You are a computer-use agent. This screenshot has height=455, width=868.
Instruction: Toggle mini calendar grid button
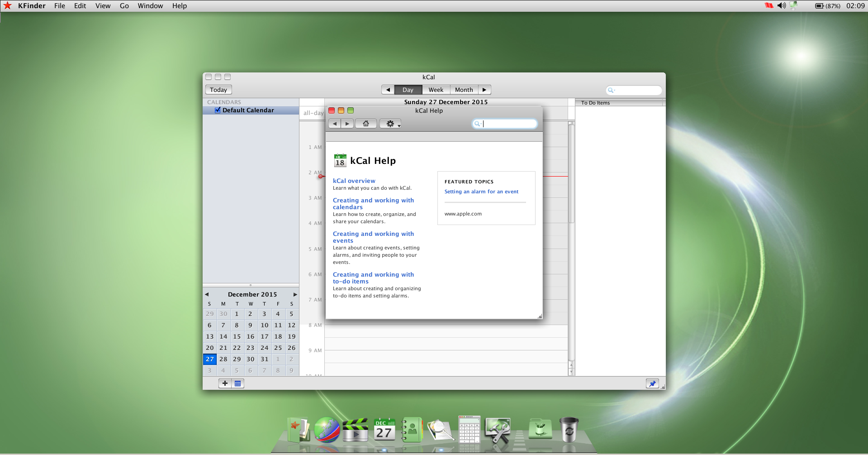click(238, 383)
